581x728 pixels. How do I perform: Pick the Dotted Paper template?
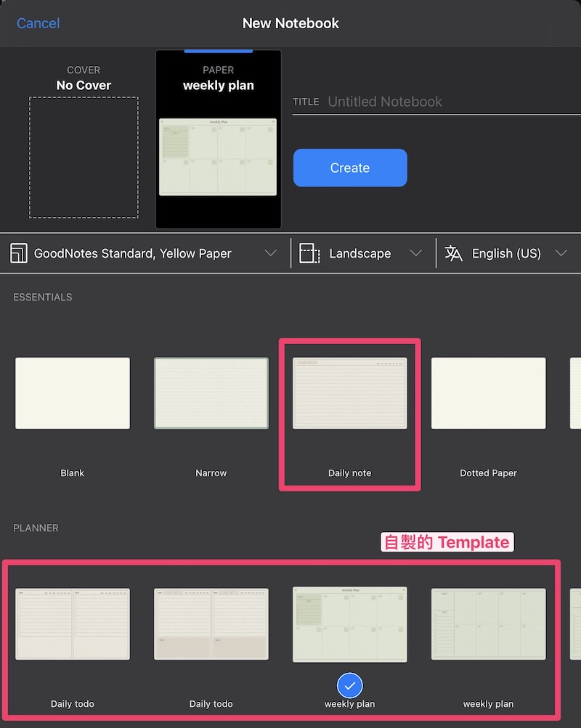click(x=488, y=393)
